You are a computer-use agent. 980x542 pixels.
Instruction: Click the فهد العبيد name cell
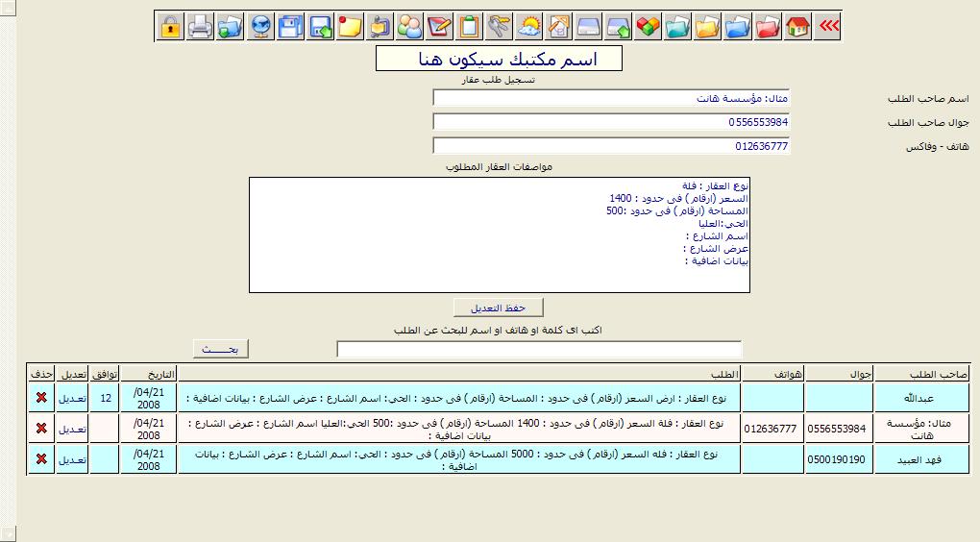[x=922, y=459]
